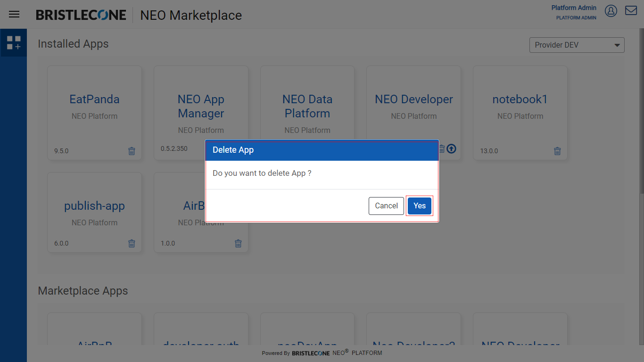The height and width of the screenshot is (362, 644).
Task: Click the Installed Apps heading
Action: tap(73, 44)
